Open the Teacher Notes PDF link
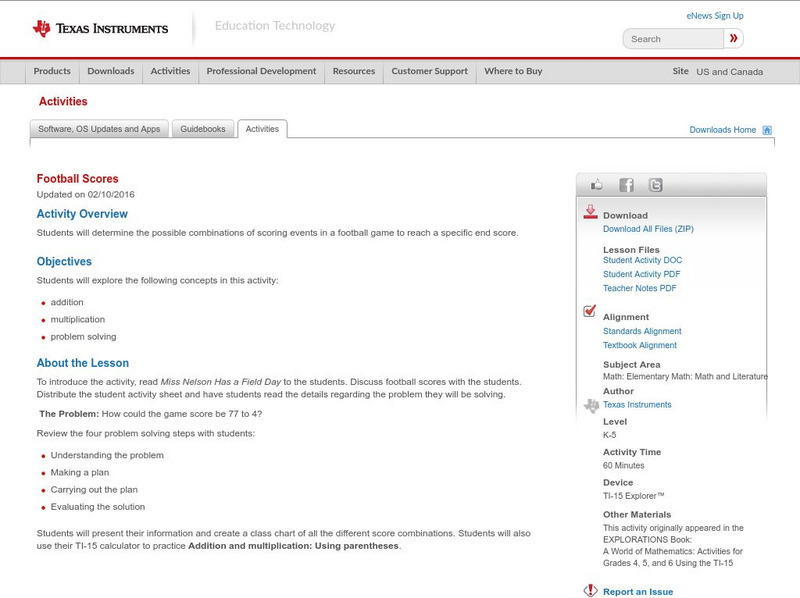The height and width of the screenshot is (598, 800). [639, 288]
